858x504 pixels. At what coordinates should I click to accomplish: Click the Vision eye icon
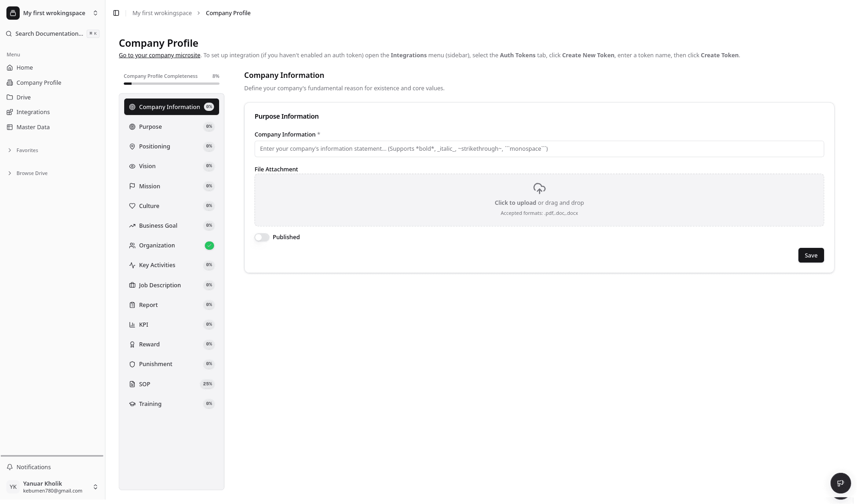pyautogui.click(x=132, y=166)
